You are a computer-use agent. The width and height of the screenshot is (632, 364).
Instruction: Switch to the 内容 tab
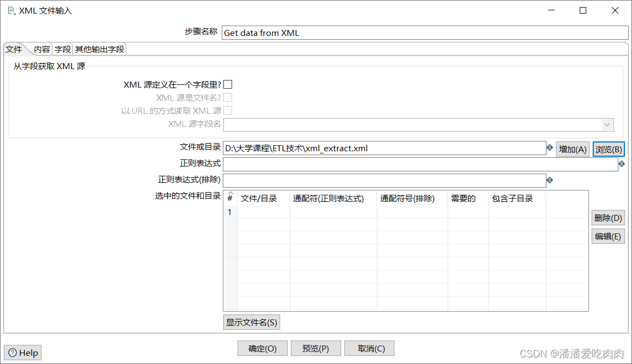coord(42,49)
